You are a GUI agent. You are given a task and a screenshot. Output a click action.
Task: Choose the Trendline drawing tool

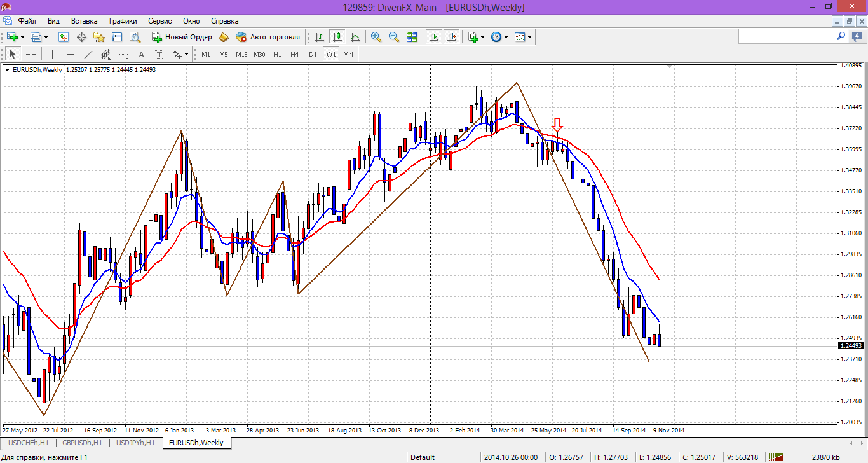coord(88,54)
